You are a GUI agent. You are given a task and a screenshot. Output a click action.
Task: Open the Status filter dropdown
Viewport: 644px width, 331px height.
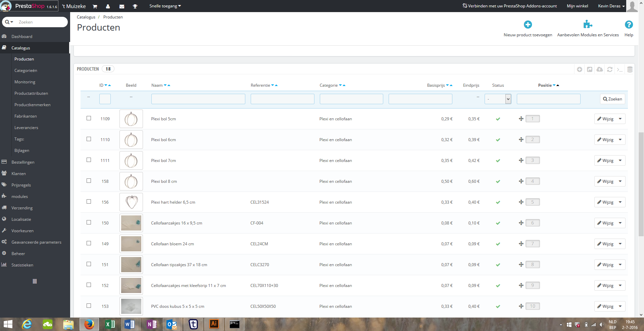tap(498, 99)
